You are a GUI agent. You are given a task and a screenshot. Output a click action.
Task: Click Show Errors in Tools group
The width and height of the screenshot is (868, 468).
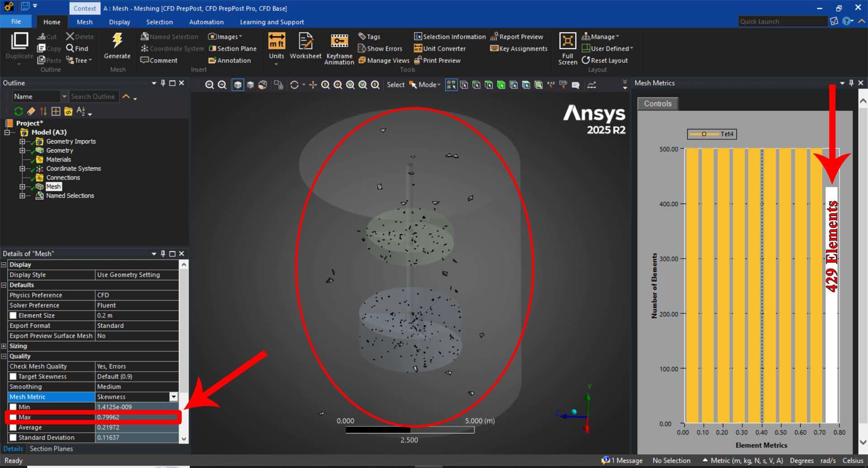point(380,48)
